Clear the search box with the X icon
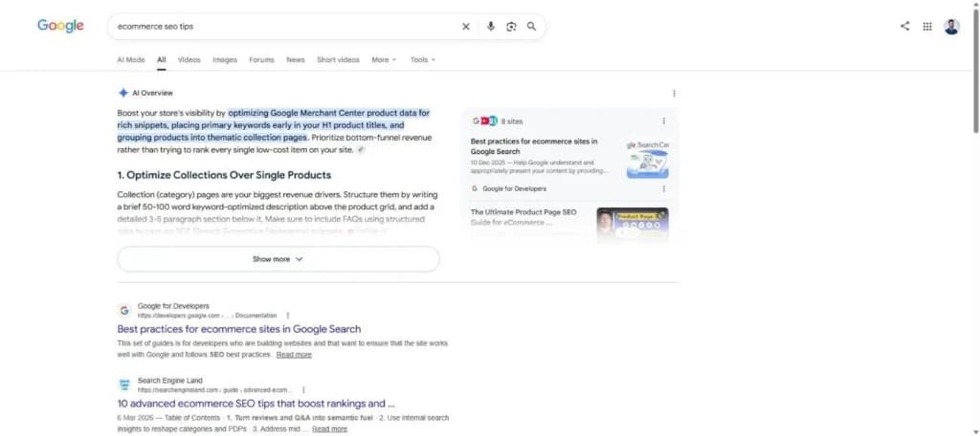The height and width of the screenshot is (436, 980). coord(466,26)
